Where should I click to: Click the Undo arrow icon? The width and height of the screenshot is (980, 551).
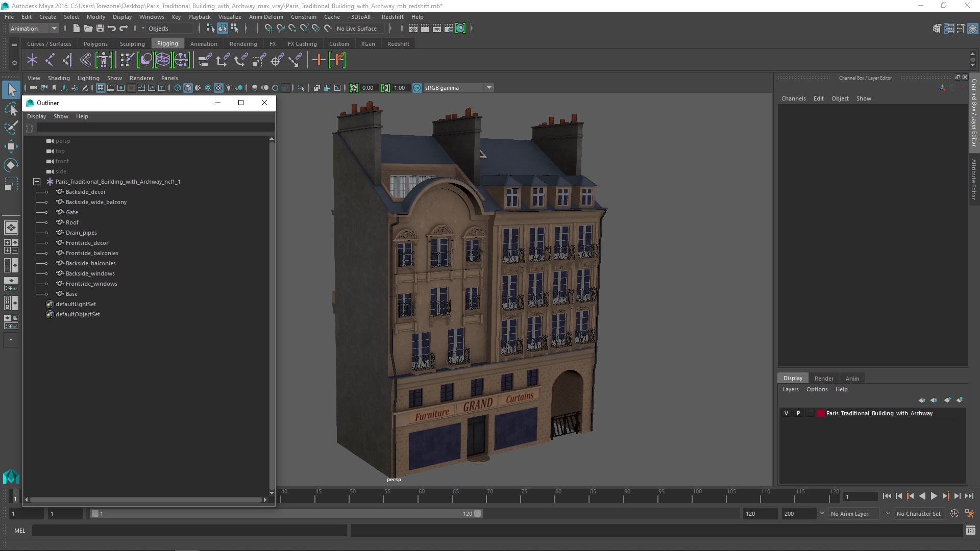(x=111, y=29)
